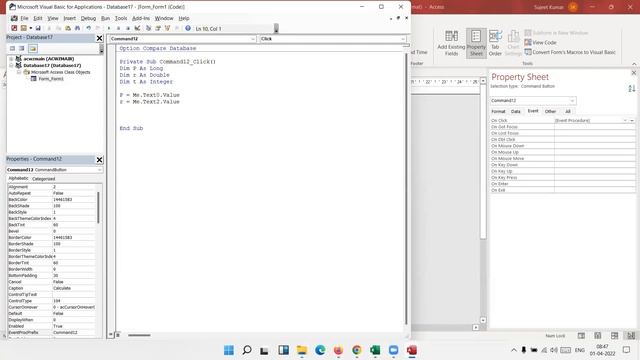
Task: Open the Object Browser toolbar icon
Action: click(x=167, y=28)
